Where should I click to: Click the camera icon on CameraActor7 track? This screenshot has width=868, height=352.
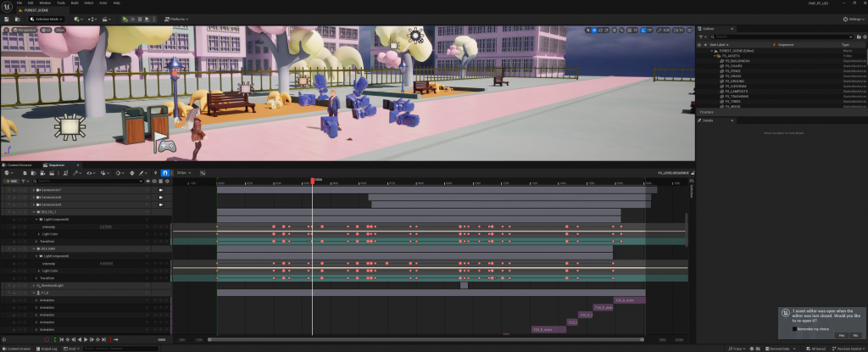[x=160, y=189]
